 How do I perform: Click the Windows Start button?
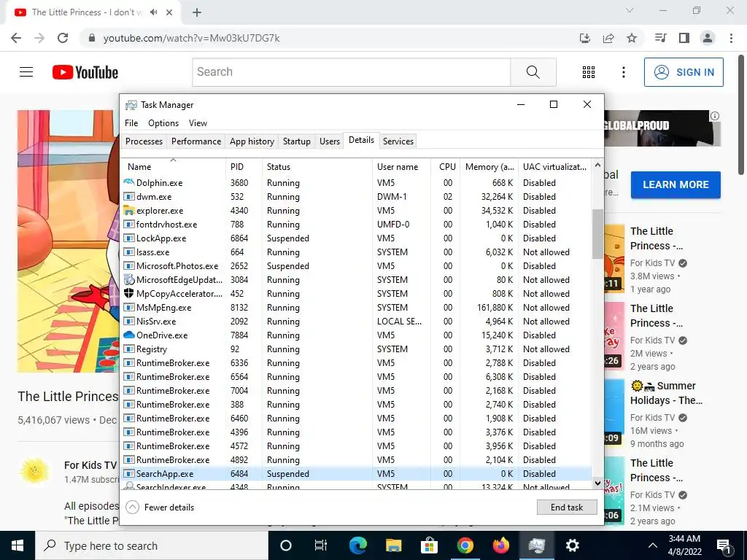[x=18, y=545]
